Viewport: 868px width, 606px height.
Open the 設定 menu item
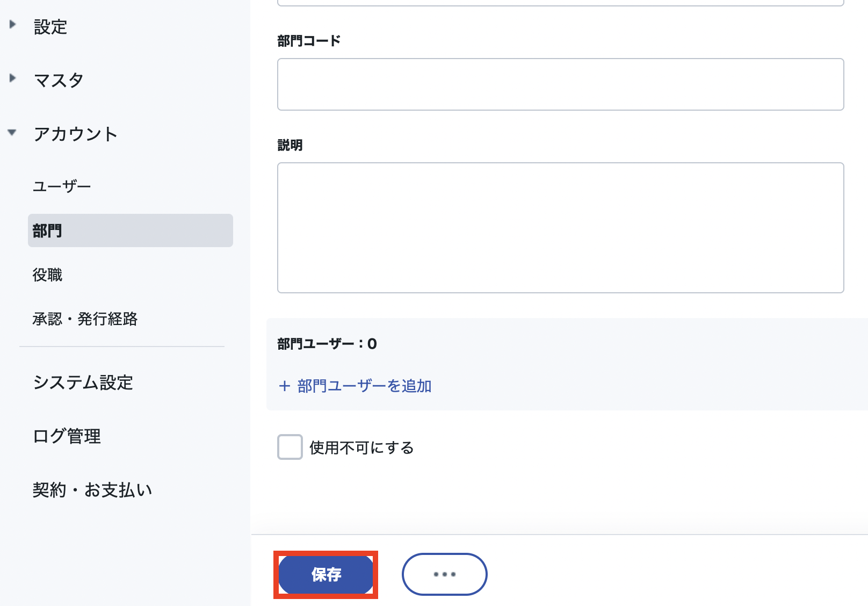coord(50,27)
